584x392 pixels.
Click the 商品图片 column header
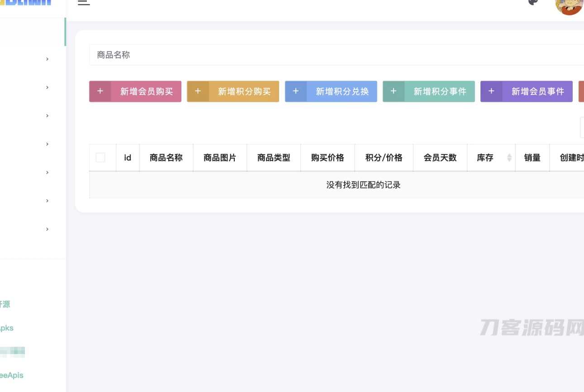click(x=220, y=158)
